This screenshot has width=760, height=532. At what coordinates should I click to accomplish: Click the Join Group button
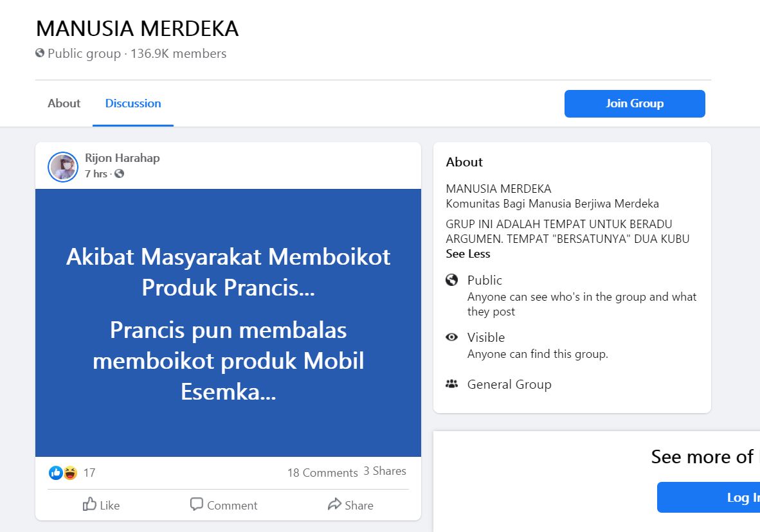(x=635, y=103)
